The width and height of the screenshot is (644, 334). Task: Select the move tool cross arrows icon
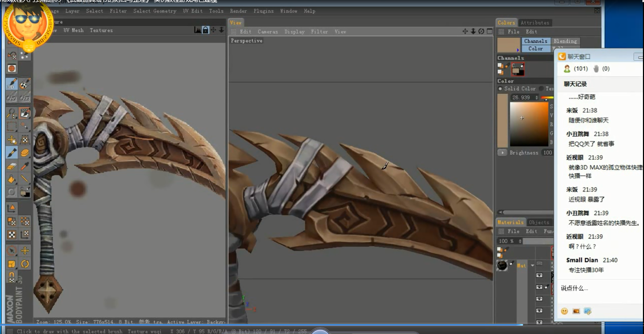point(25,251)
